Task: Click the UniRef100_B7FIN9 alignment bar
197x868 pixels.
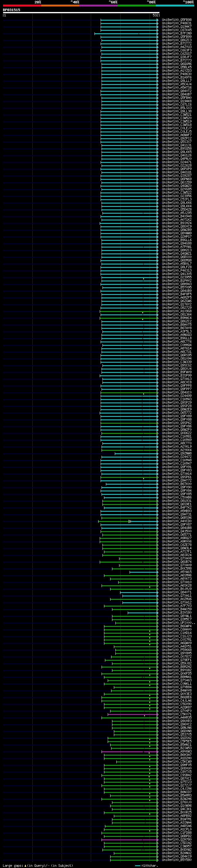Action: (126, 34)
